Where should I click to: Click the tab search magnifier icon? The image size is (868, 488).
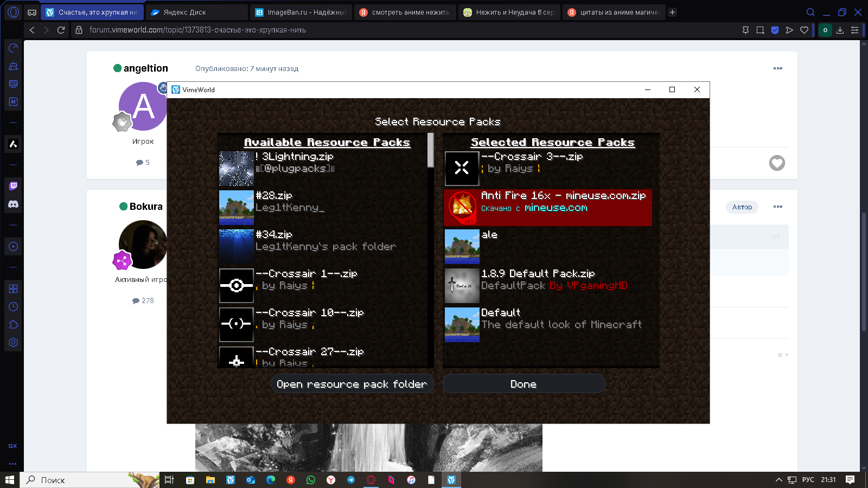(x=810, y=12)
